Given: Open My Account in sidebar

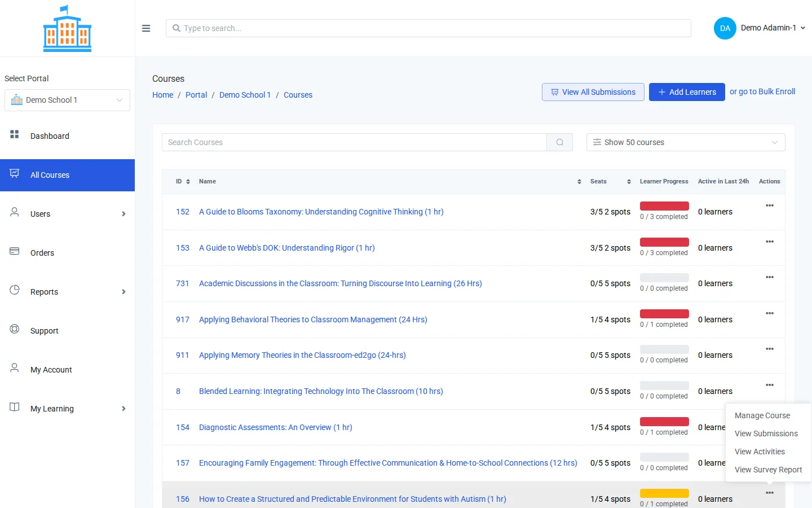Looking at the screenshot, I should point(68,370).
